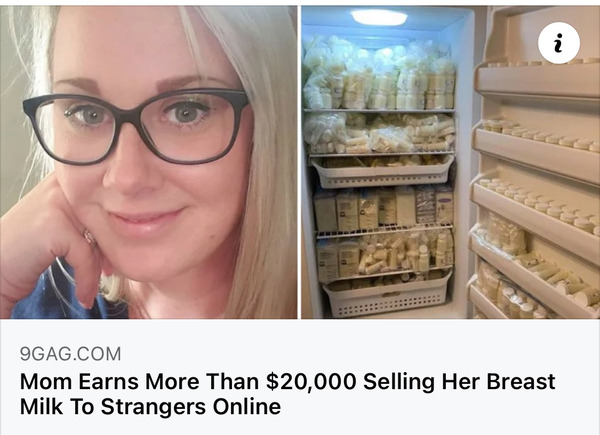Image resolution: width=600 pixels, height=435 pixels.
Task: Click 'Milk To Strangers Online' headline line
Action: pyautogui.click(x=150, y=406)
